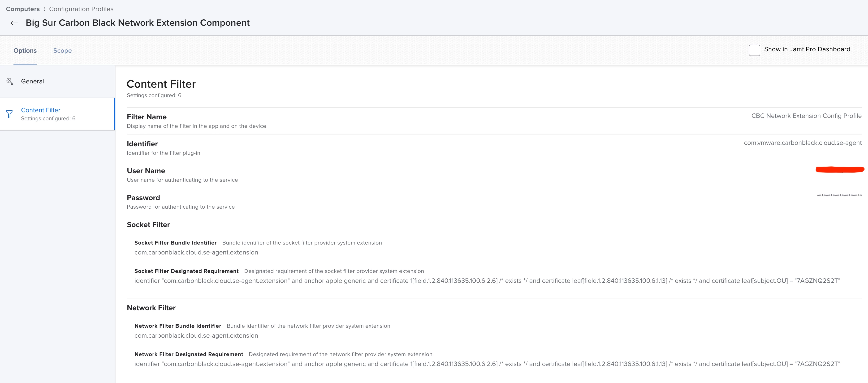Viewport: 868px width, 383px height.
Task: Click the Socket Filter Designated Requirement text
Action: point(487,281)
